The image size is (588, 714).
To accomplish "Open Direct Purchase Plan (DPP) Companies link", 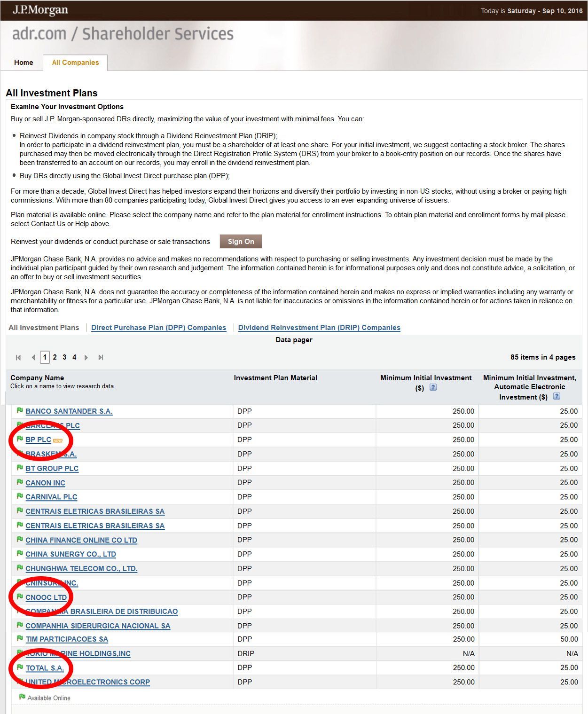I will coord(158,328).
